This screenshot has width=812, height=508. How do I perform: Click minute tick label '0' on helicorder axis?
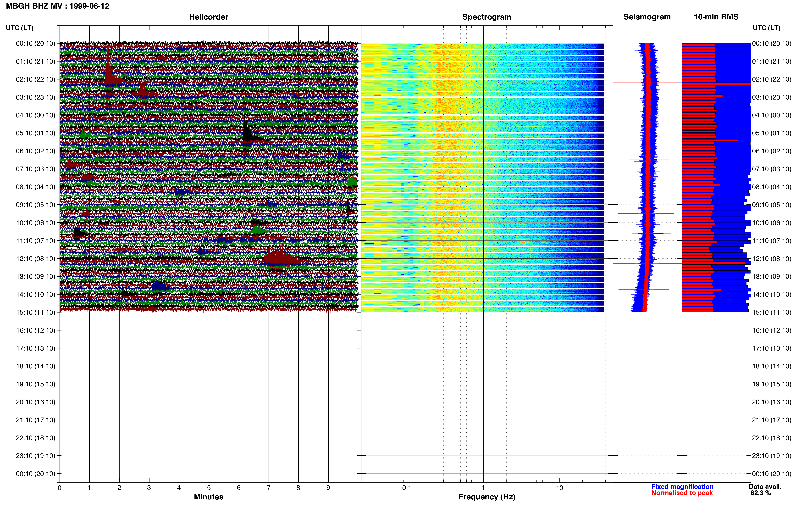coord(59,488)
